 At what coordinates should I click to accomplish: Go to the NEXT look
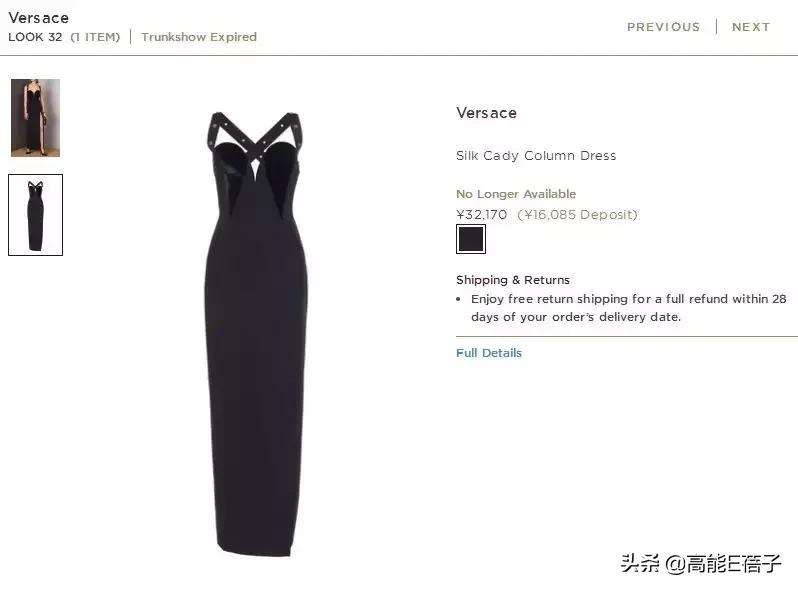pyautogui.click(x=751, y=27)
